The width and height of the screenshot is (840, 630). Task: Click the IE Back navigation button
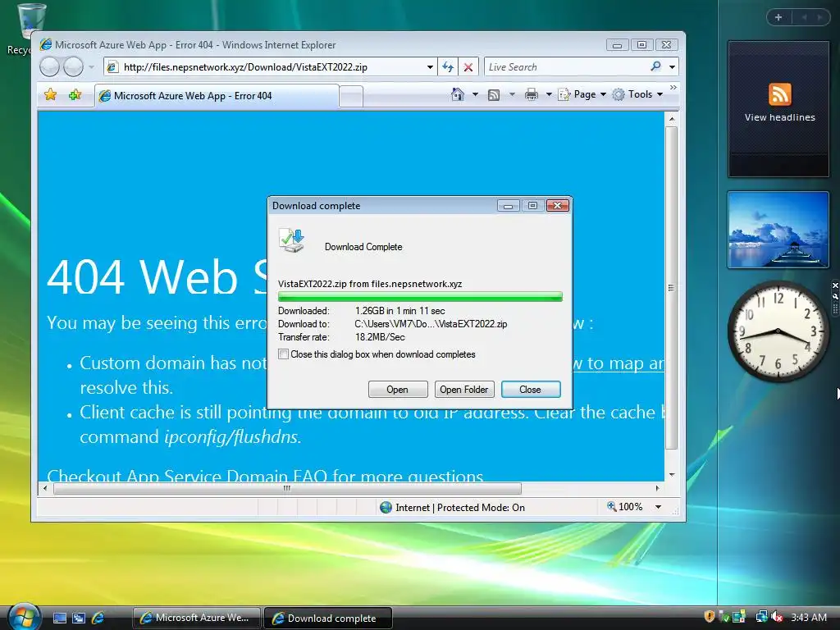[49, 67]
